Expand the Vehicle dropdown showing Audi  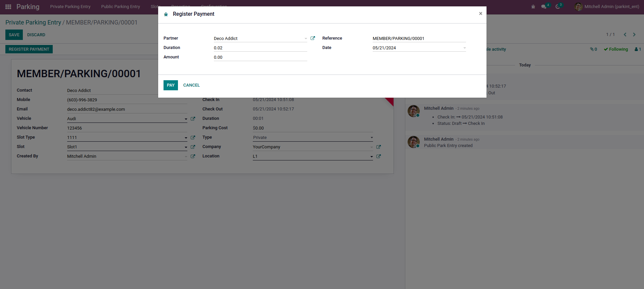coord(186,119)
